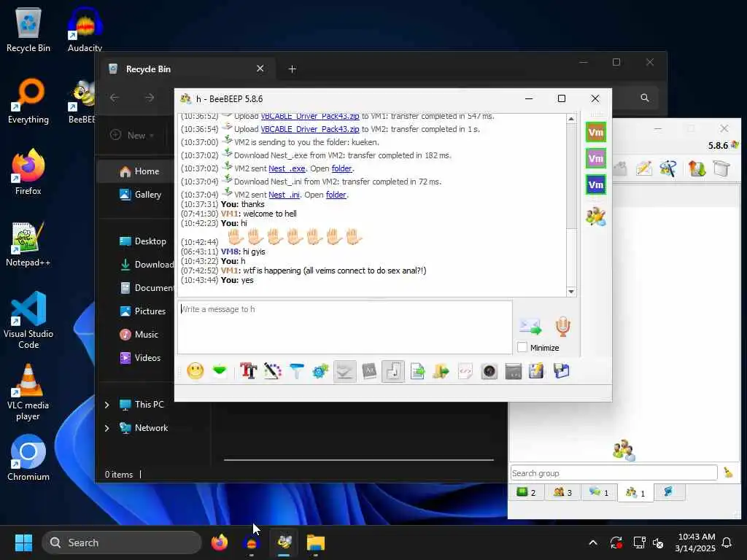This screenshot has height=560, width=747.
Task: Open the notification bell in the taskbar
Action: pyautogui.click(x=727, y=542)
